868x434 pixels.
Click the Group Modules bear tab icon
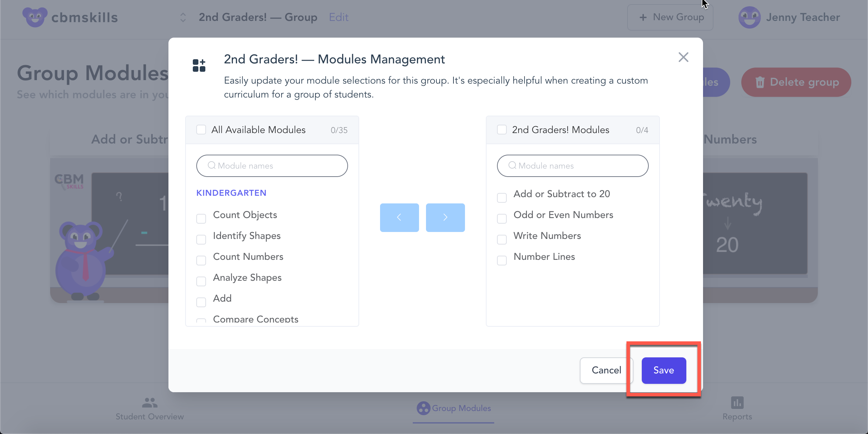[423, 408]
